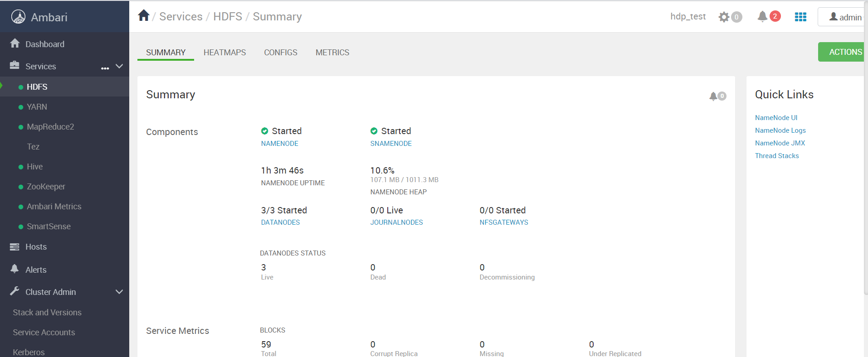Image resolution: width=868 pixels, height=357 pixels.
Task: Open NameNode Logs quick link
Action: coord(780,130)
